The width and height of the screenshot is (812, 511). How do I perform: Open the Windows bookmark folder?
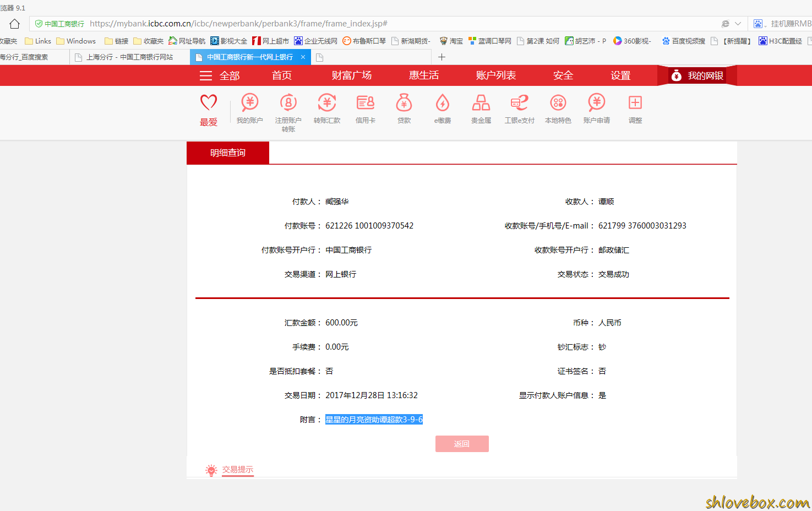76,41
